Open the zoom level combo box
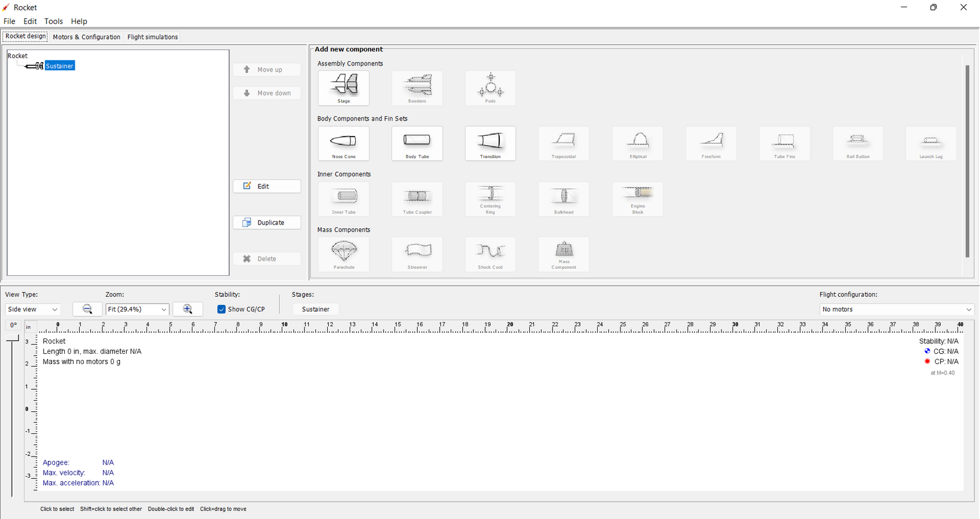The width and height of the screenshot is (980, 519). click(x=137, y=309)
